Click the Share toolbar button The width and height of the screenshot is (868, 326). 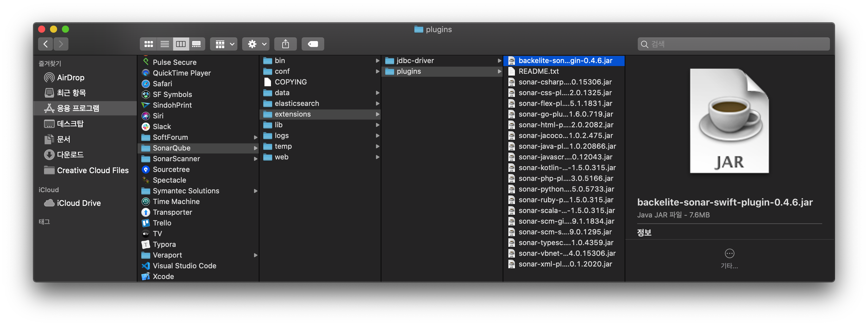point(285,44)
